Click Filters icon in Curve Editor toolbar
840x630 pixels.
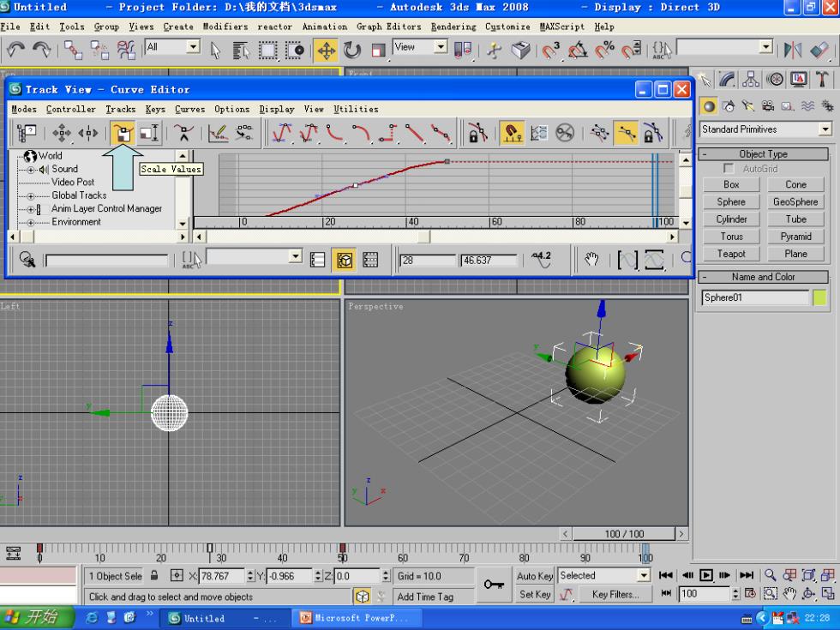coord(27,133)
